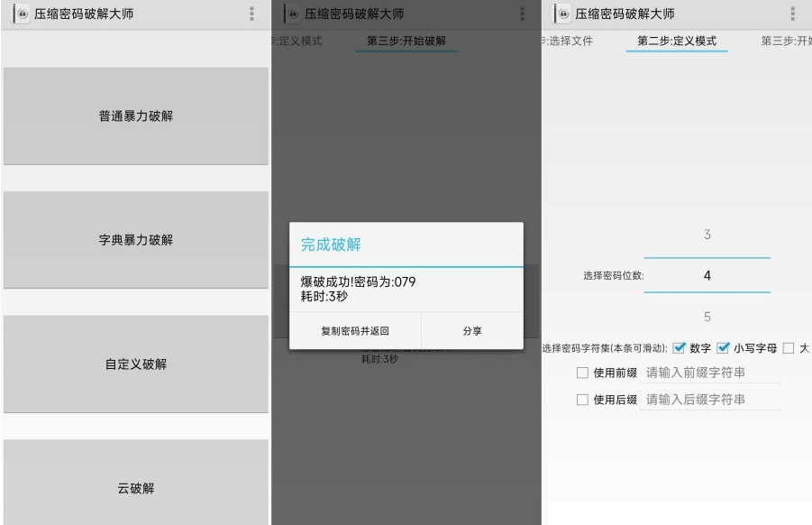Image resolution: width=812 pixels, height=525 pixels.
Task: Open the 云破解 option
Action: [x=135, y=487]
